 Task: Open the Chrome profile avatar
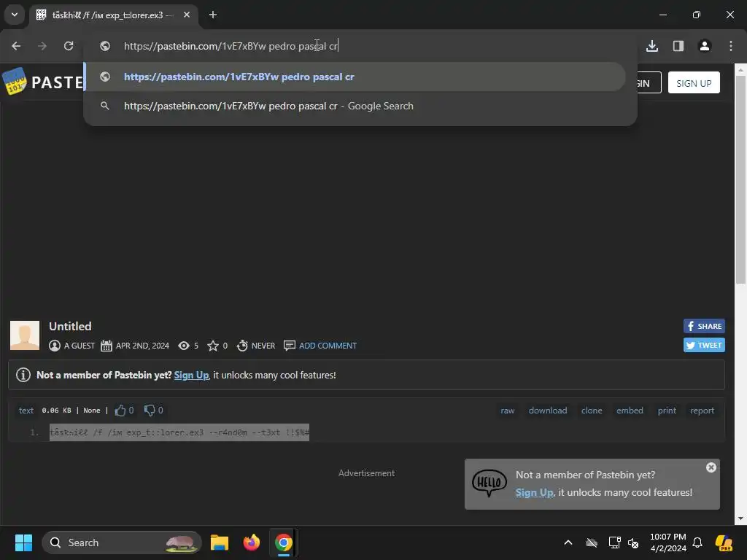pos(705,46)
